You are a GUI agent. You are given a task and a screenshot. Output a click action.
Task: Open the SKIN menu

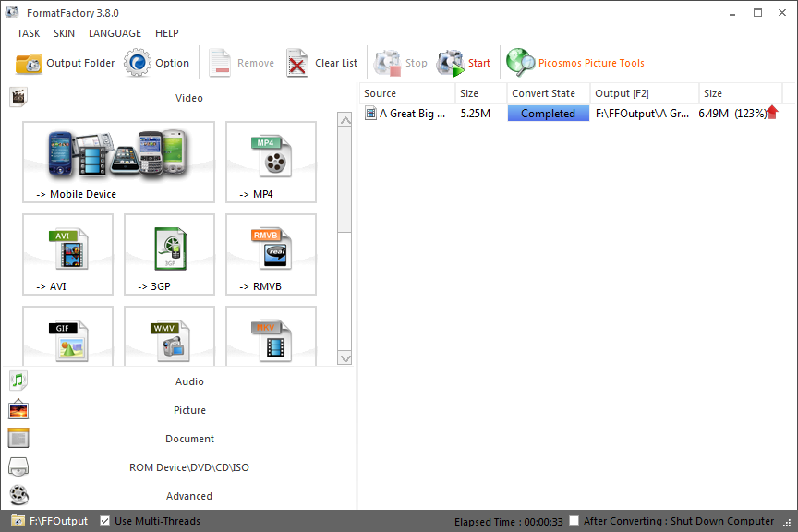coord(64,33)
